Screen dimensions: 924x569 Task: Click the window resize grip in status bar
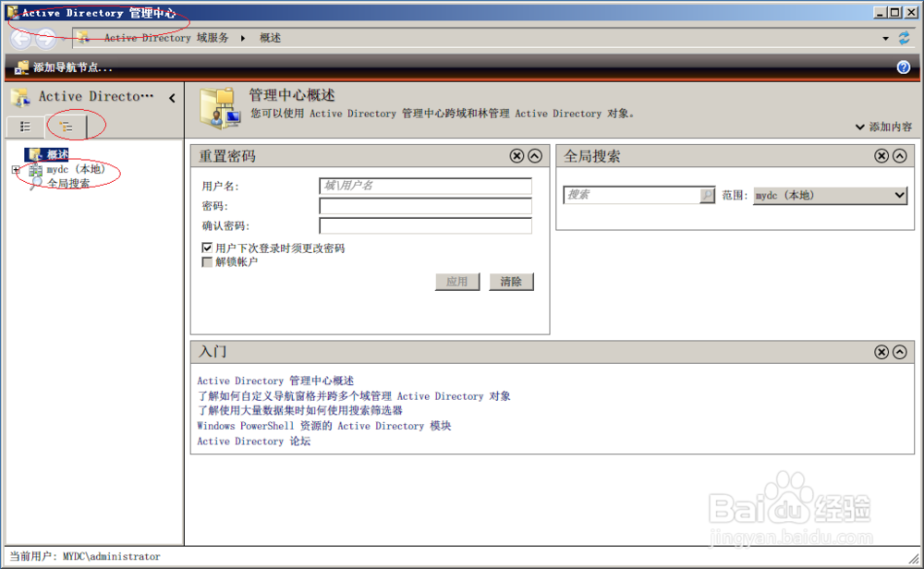click(914, 559)
